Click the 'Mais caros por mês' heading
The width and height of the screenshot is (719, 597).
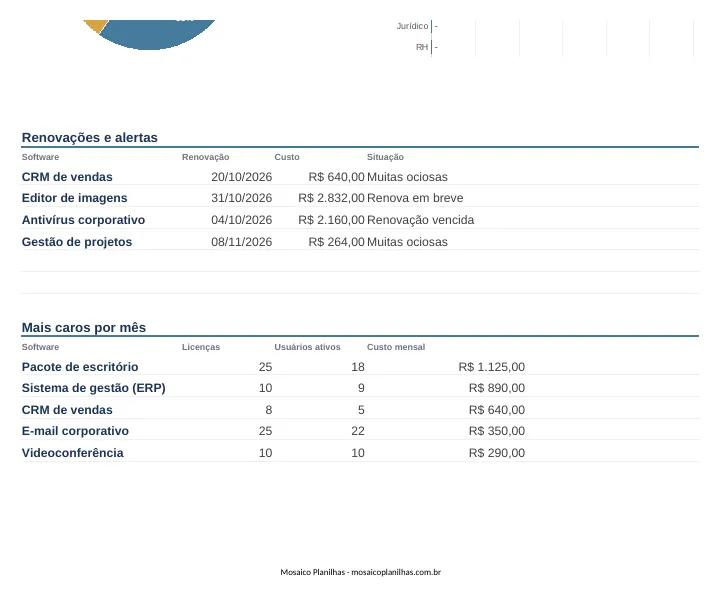pyautogui.click(x=83, y=327)
